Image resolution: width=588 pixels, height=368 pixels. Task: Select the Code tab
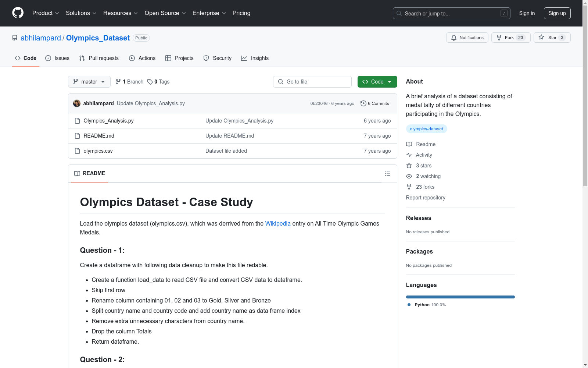[x=26, y=58]
